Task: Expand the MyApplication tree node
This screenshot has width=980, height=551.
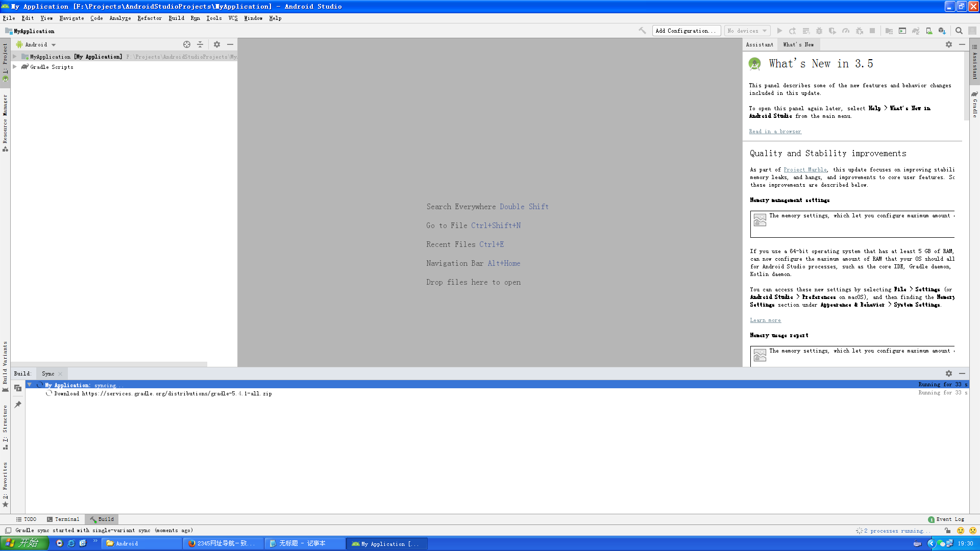Action: (x=15, y=57)
